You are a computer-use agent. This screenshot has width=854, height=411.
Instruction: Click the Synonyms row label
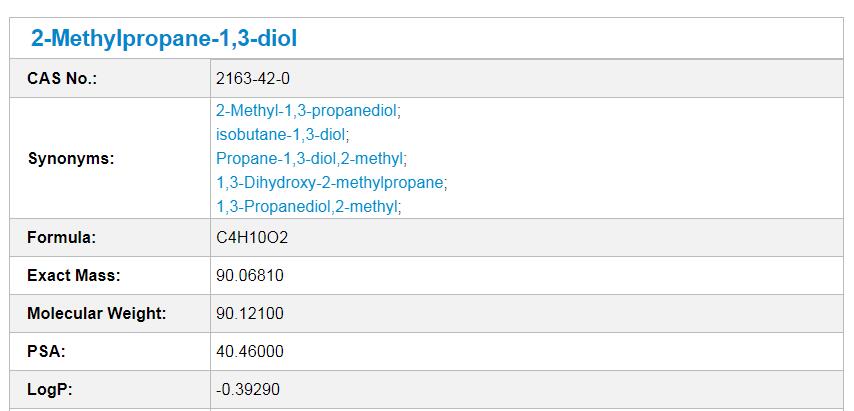point(71,159)
